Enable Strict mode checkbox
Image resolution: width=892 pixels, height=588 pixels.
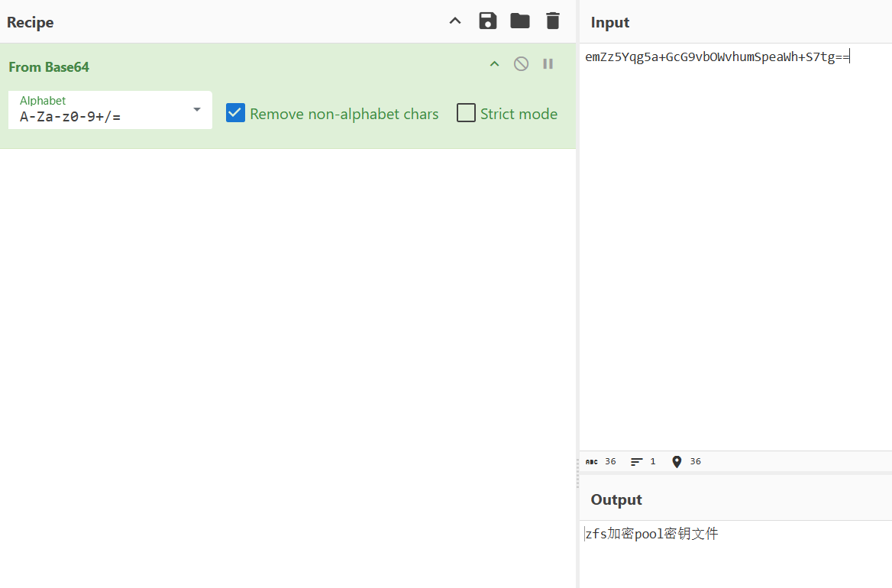click(x=466, y=113)
